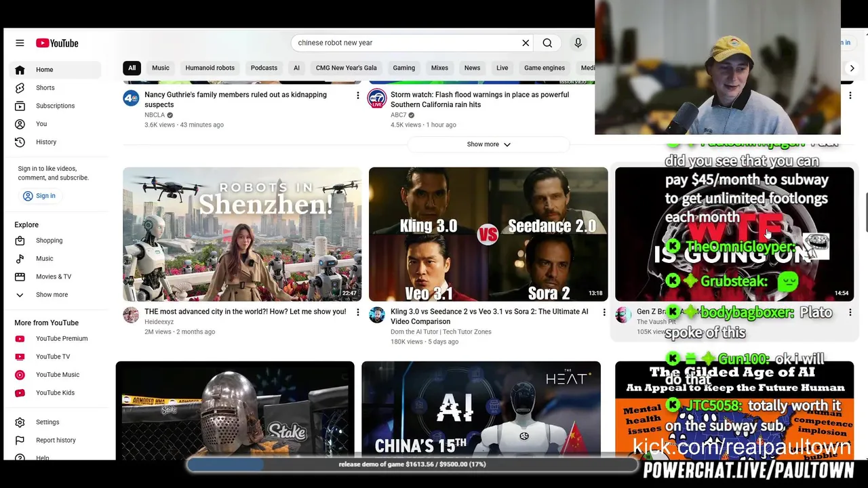Image resolution: width=868 pixels, height=488 pixels.
Task: Select the AI filter chip
Action: pyautogui.click(x=296, y=68)
